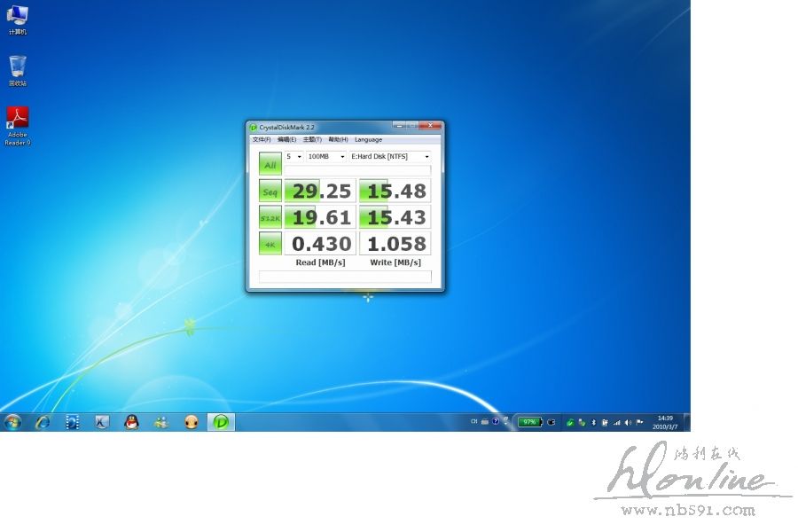The width and height of the screenshot is (798, 532).
Task: Click the blue help icon in language bar
Action: point(495,421)
